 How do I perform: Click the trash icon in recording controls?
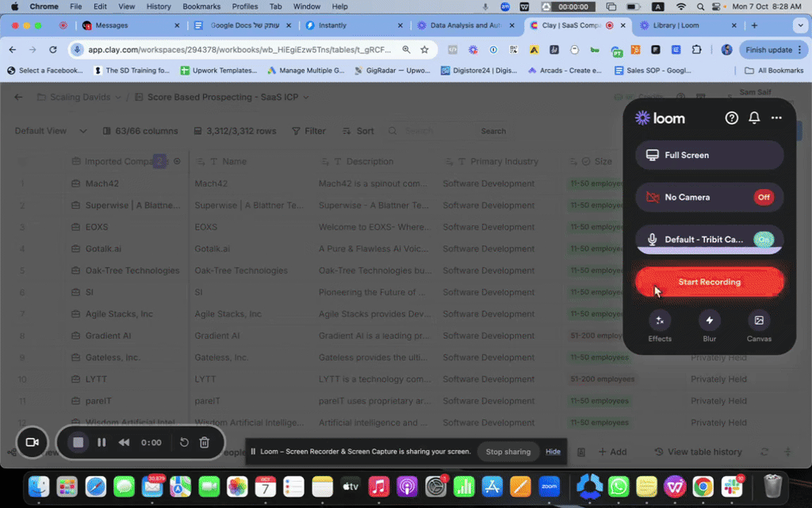click(204, 442)
